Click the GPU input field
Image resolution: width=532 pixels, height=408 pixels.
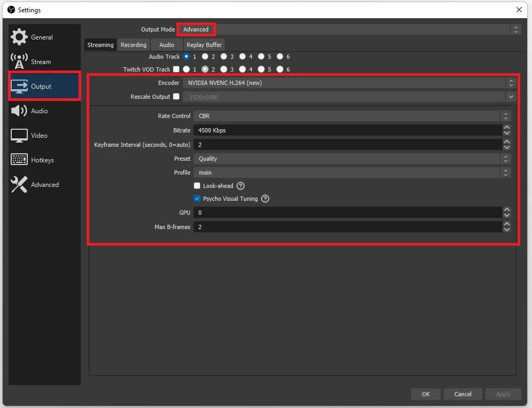348,213
